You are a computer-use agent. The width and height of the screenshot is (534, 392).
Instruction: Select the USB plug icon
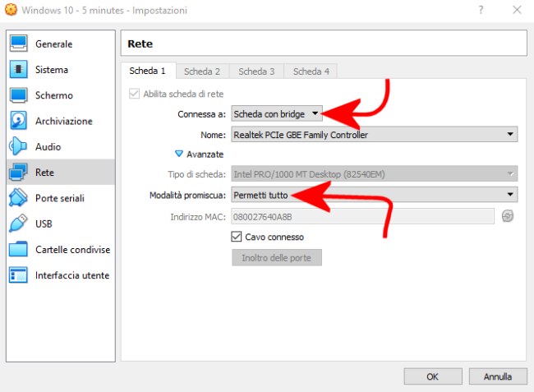pyautogui.click(x=18, y=224)
